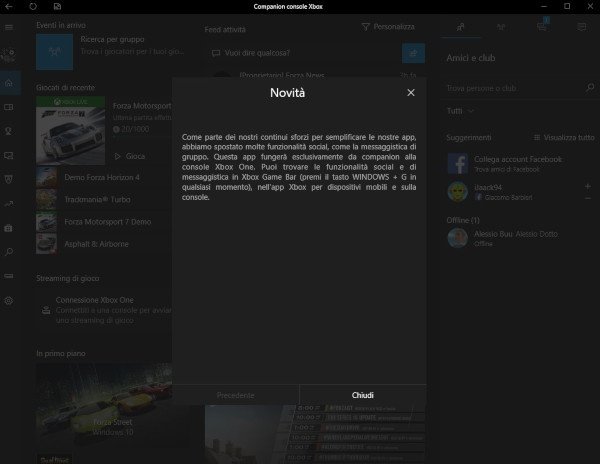Click the refresh icon in title bar

(x=32, y=7)
